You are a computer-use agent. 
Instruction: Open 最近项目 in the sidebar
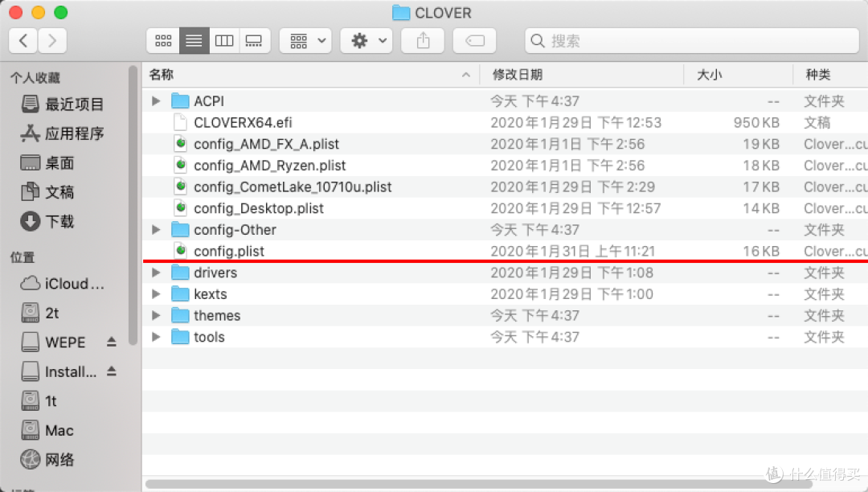click(63, 104)
